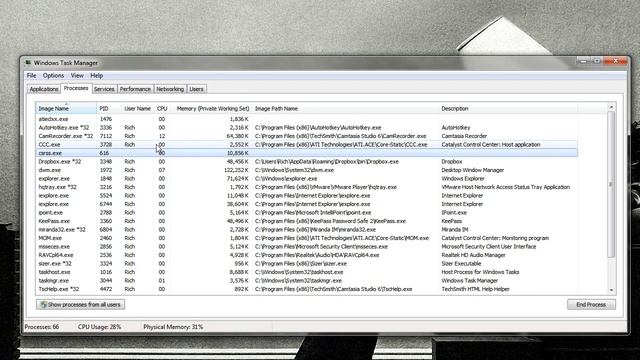The height and width of the screenshot is (360, 640).
Task: Select the Dropbox.exe *32 process
Action: point(307,162)
